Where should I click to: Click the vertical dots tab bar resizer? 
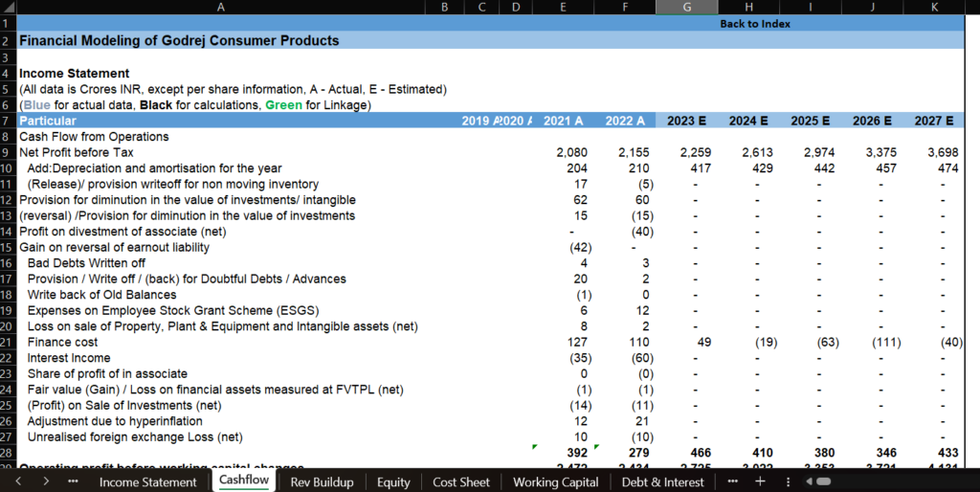coord(788,481)
